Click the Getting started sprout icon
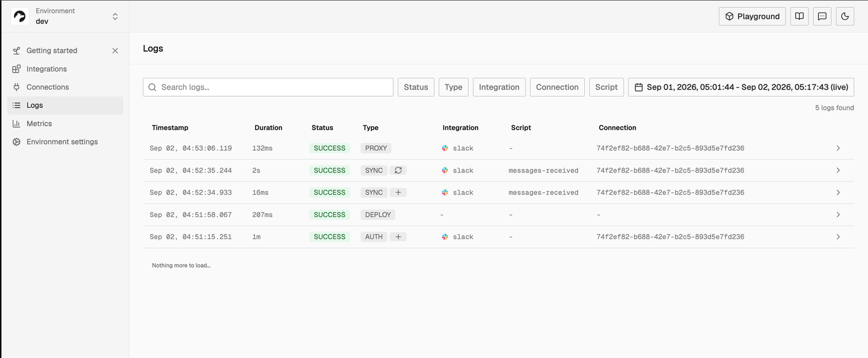The height and width of the screenshot is (358, 868). coord(16,51)
